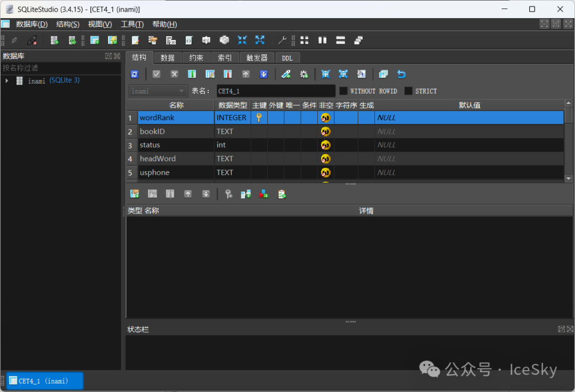Click the CET4_1 (inami) taskbar window button
This screenshot has width=575, height=392.
(x=44, y=380)
